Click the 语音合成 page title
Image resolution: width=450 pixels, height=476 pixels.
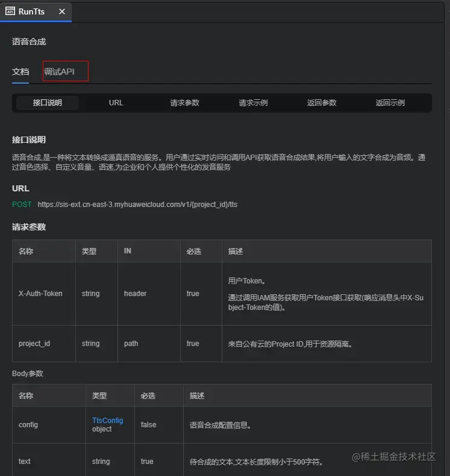[29, 42]
